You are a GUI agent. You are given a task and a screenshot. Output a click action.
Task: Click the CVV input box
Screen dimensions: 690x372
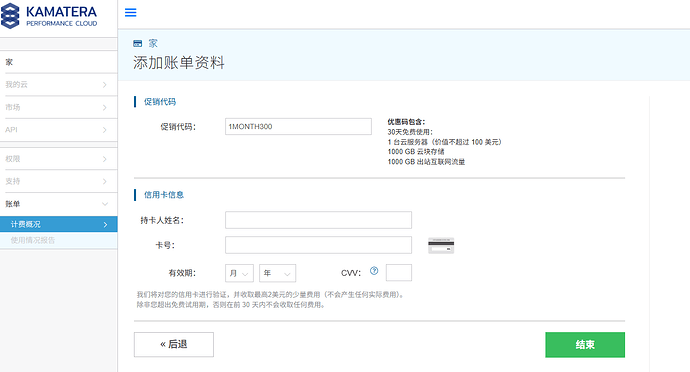(x=399, y=273)
